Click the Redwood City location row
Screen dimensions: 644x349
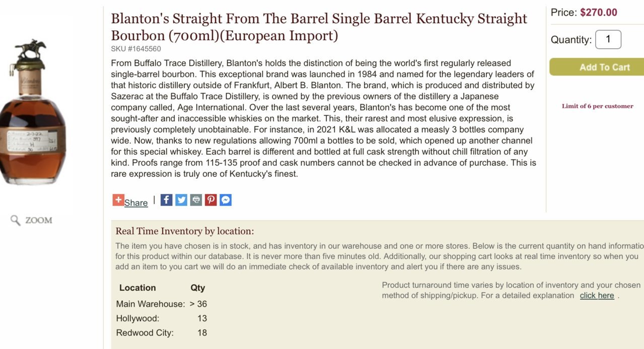coord(162,332)
